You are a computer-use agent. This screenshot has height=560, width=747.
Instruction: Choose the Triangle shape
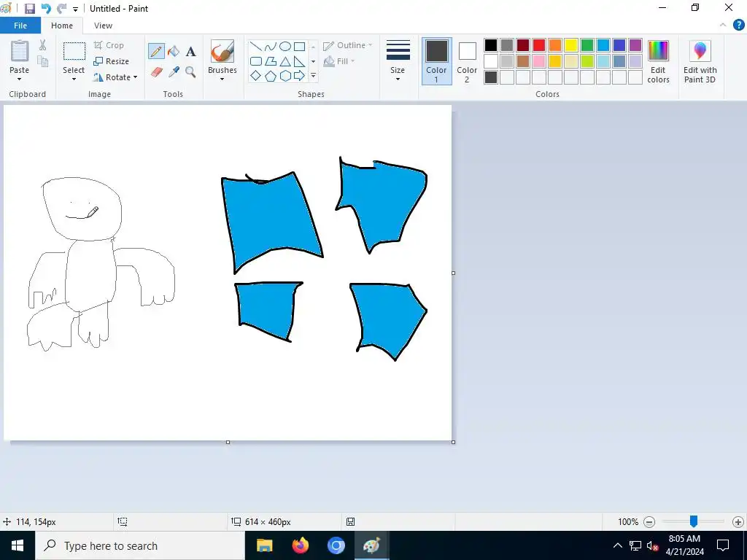pyautogui.click(x=285, y=61)
